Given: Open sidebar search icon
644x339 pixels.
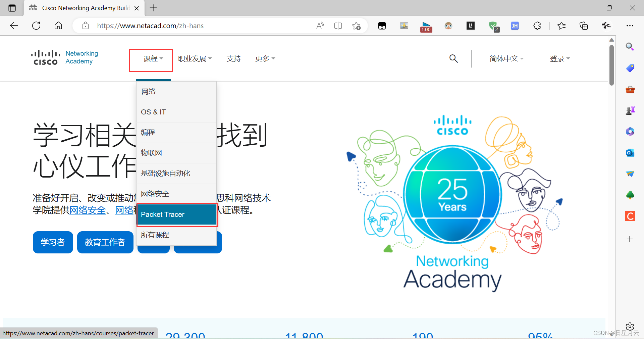Looking at the screenshot, I should [x=630, y=47].
